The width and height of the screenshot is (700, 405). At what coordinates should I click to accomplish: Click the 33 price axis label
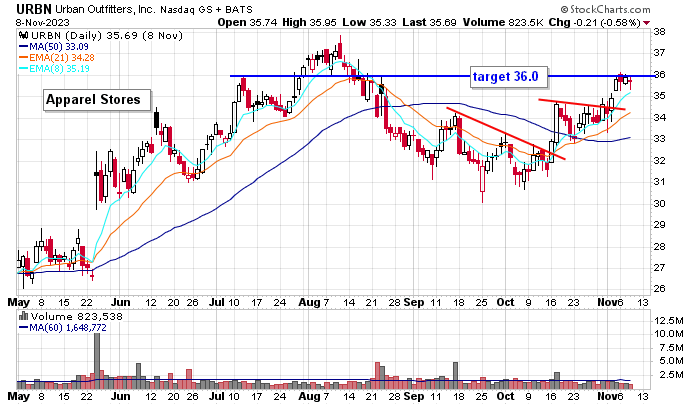[659, 139]
